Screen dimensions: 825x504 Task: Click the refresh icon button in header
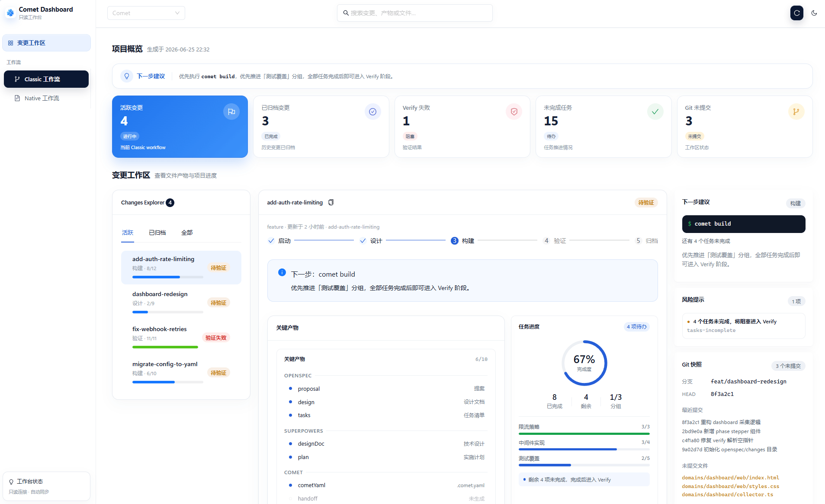[x=796, y=13]
